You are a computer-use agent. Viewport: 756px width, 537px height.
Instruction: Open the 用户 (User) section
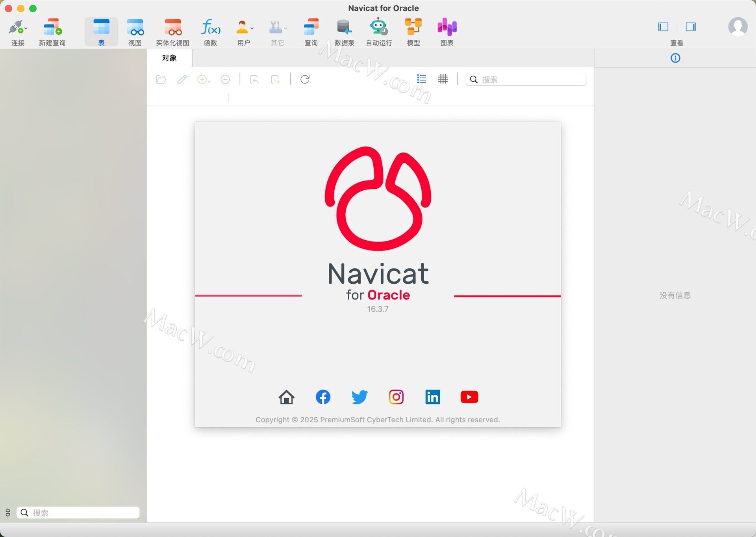tap(243, 32)
